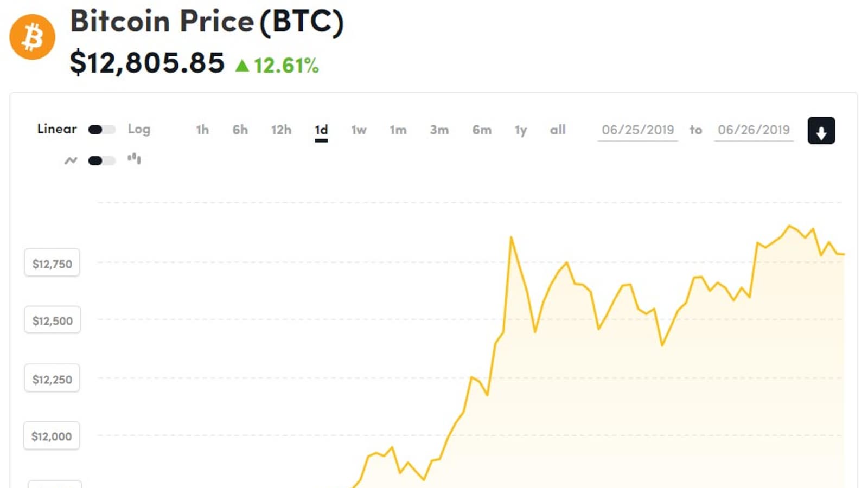Show the all-time price range
The height and width of the screenshot is (488, 868).
(558, 130)
